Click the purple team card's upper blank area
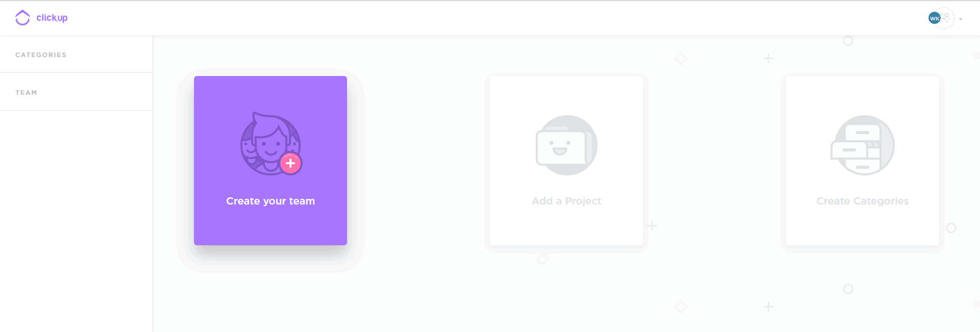The height and width of the screenshot is (332, 980). (271, 93)
